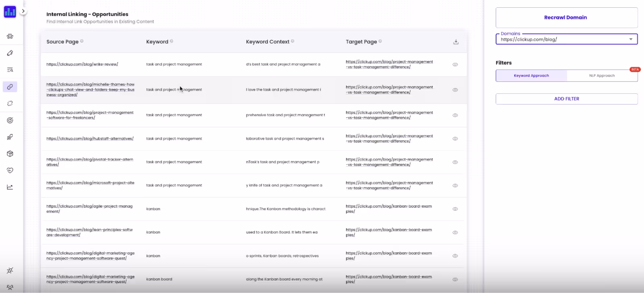Click the BETA badge on NLP Approach
The image size is (644, 293).
tap(635, 69)
